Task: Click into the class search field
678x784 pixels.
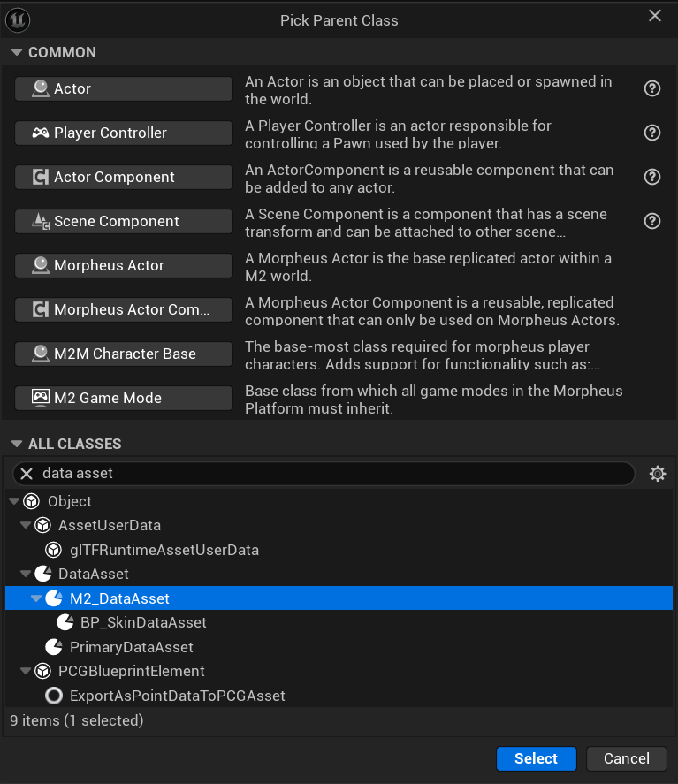Action: [336, 474]
